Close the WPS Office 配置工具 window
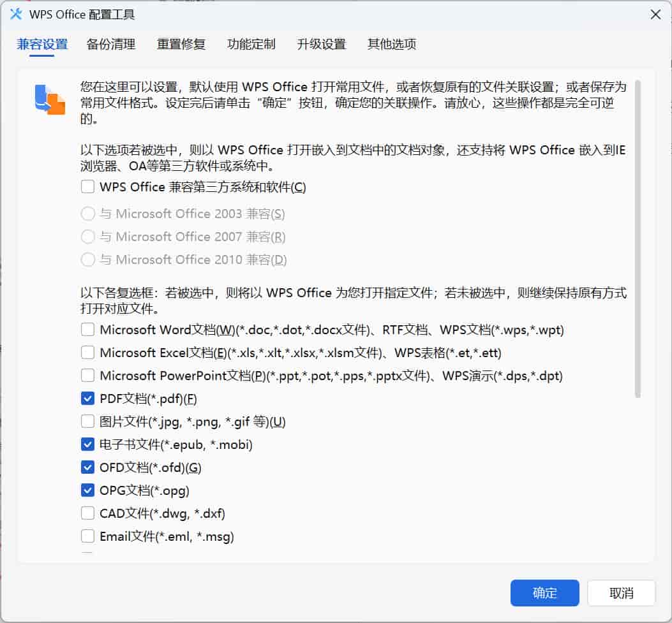The image size is (672, 623). 655,15
